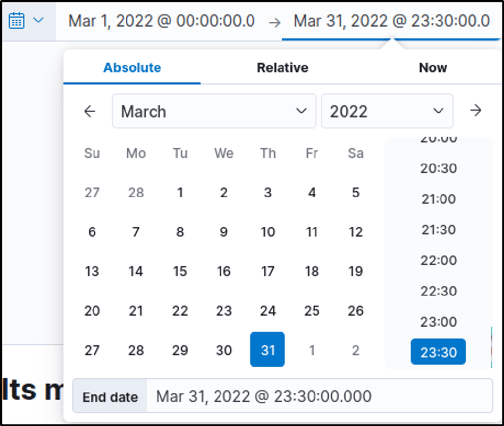Select the Absolute tab

(132, 68)
